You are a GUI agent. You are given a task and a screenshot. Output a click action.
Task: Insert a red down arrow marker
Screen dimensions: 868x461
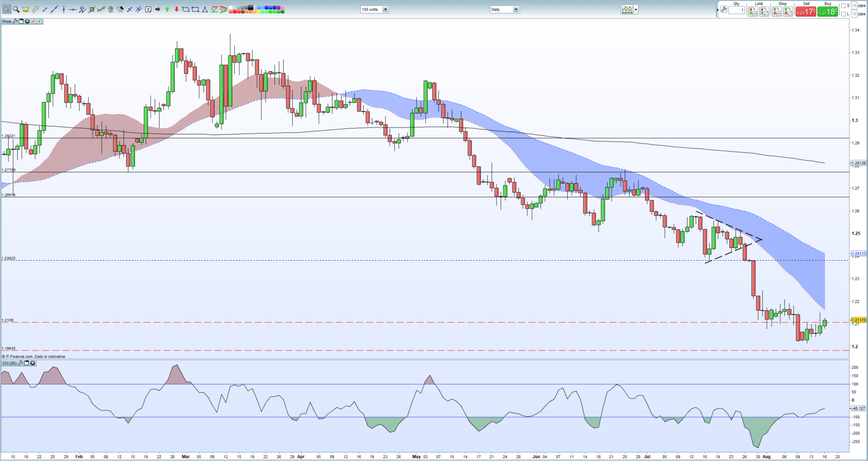(176, 10)
